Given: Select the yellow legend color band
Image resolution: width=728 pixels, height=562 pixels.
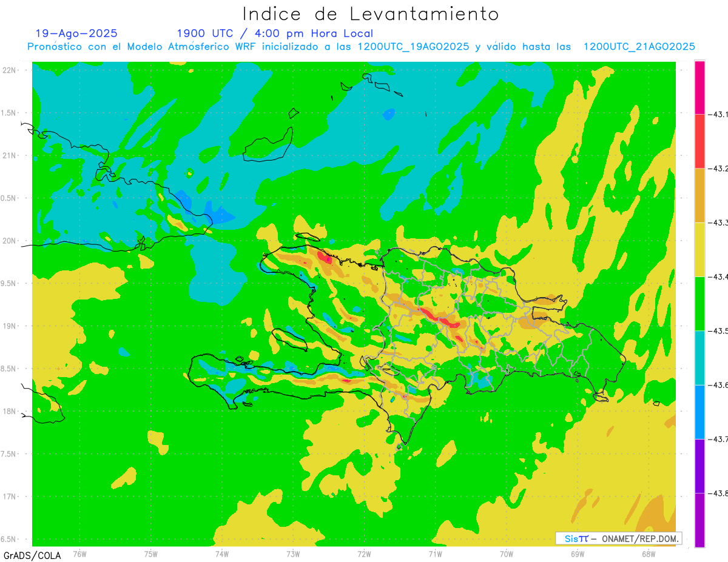Looking at the screenshot, I should 699,249.
